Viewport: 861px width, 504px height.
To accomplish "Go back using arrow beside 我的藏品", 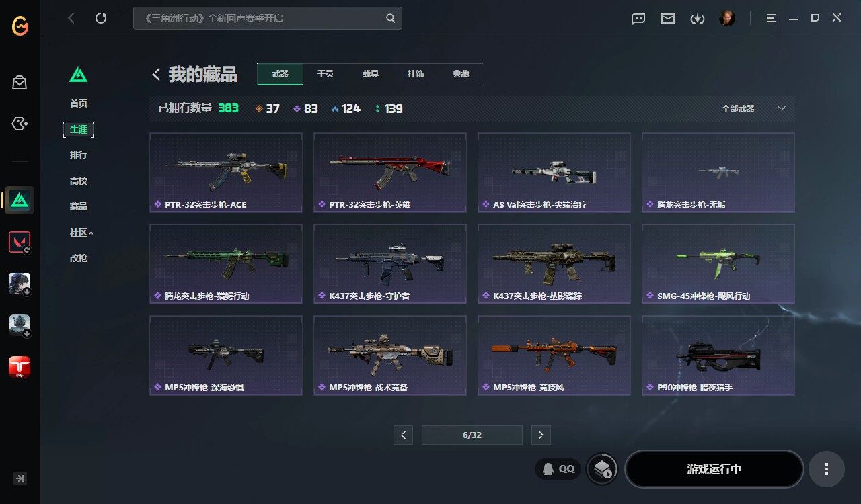I will click(x=156, y=75).
